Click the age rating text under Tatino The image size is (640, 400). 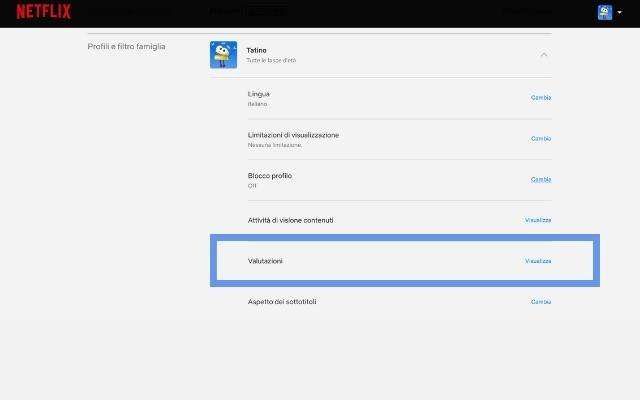point(271,61)
